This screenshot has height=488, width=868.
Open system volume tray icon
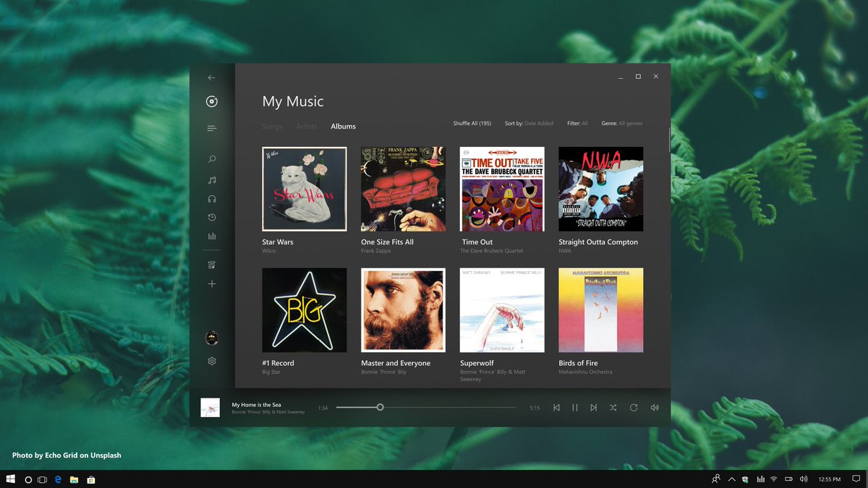coord(804,479)
